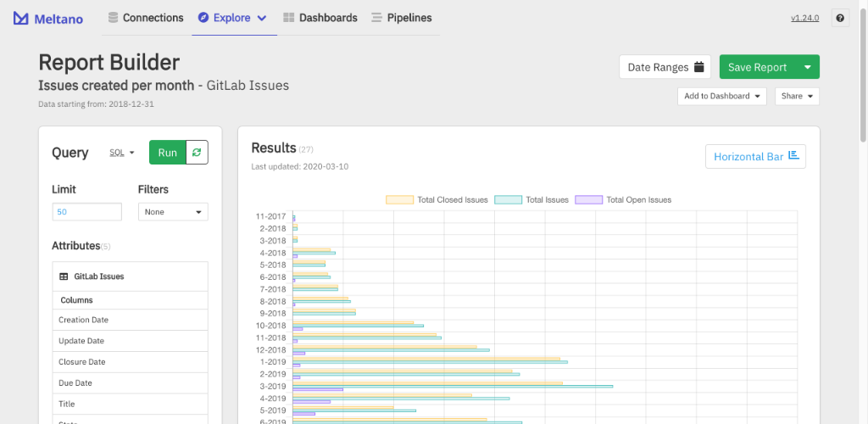Image resolution: width=868 pixels, height=424 pixels.
Task: Open the Filters None dropdown
Action: coord(173,212)
